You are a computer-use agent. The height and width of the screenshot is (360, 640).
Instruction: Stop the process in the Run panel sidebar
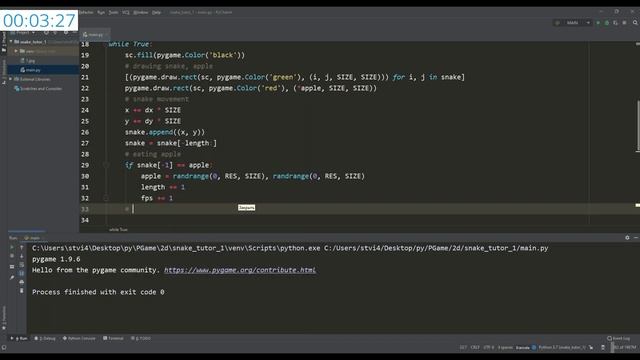pyautogui.click(x=12, y=256)
